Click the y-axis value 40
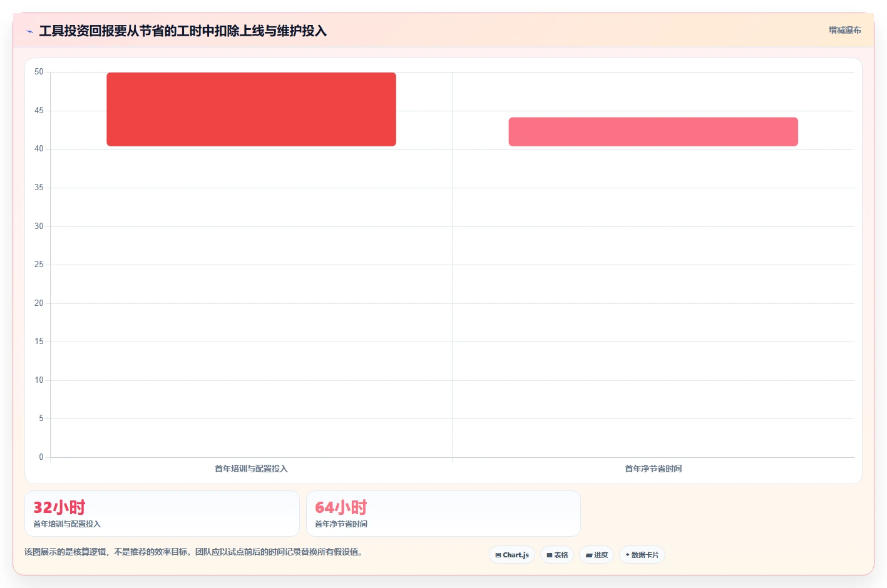The height and width of the screenshot is (588, 887). [39, 149]
